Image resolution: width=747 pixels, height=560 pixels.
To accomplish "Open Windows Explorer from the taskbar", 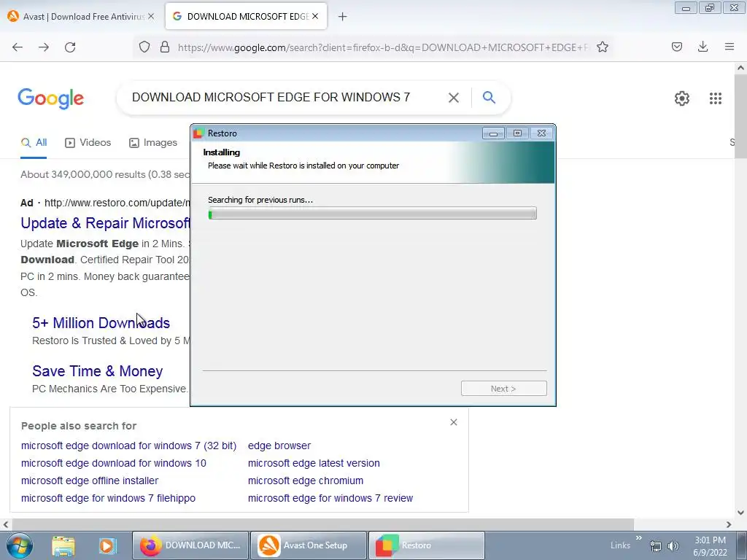I will click(x=63, y=546).
